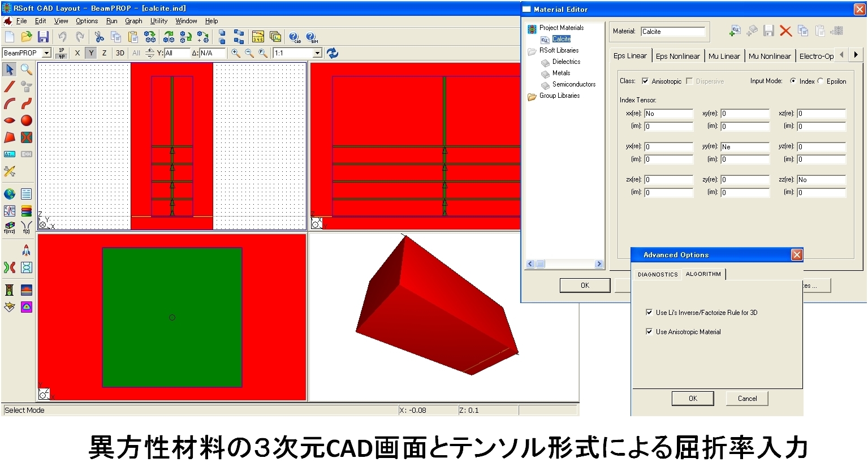The height and width of the screenshot is (471, 868).
Task: Open a file using the folder icon
Action: point(26,37)
